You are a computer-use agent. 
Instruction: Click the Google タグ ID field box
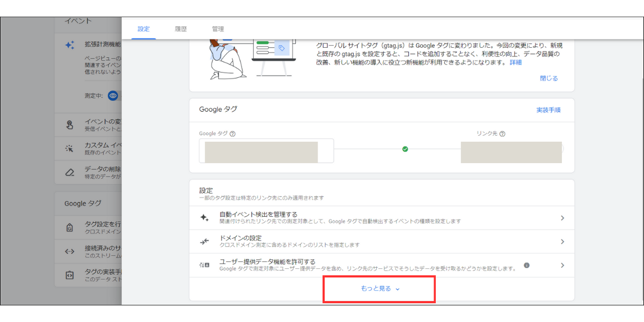(x=266, y=151)
